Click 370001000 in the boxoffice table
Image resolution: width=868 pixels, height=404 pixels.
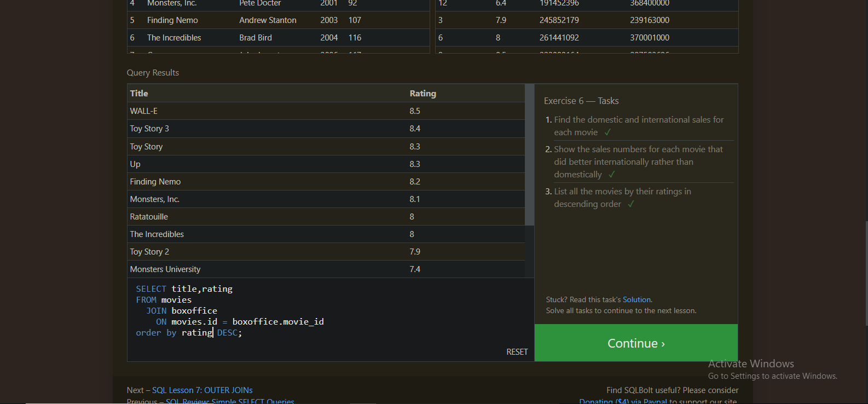point(650,38)
